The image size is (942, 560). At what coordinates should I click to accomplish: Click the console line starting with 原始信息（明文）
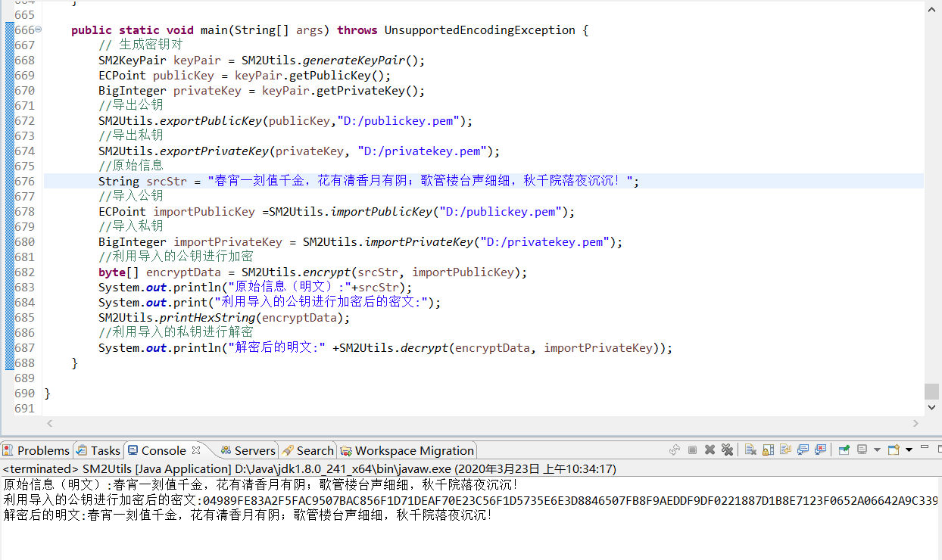(x=261, y=484)
